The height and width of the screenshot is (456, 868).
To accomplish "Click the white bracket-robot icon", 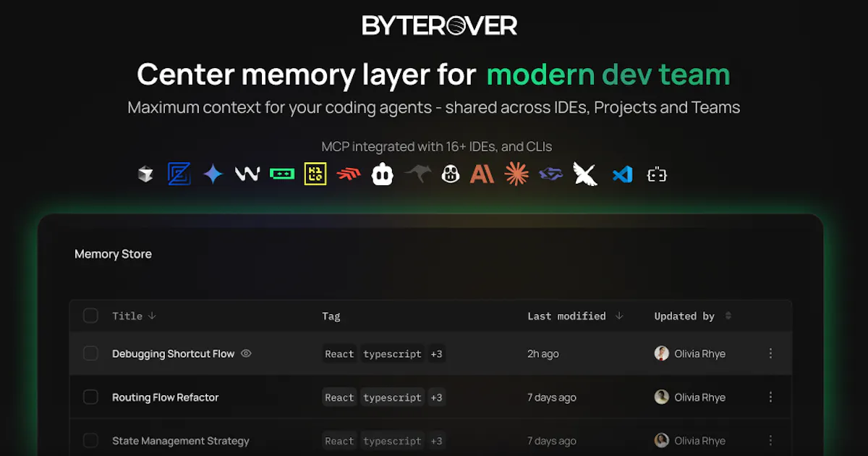I will (x=657, y=174).
